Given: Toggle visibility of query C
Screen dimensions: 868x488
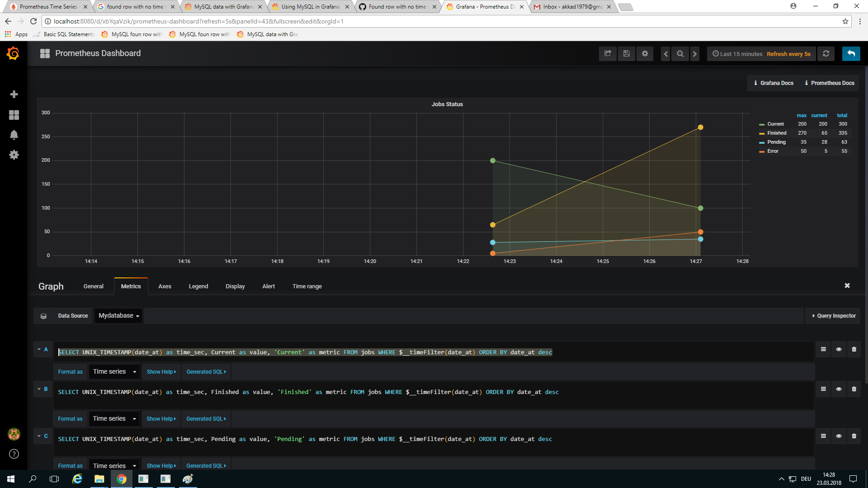Looking at the screenshot, I should point(839,436).
